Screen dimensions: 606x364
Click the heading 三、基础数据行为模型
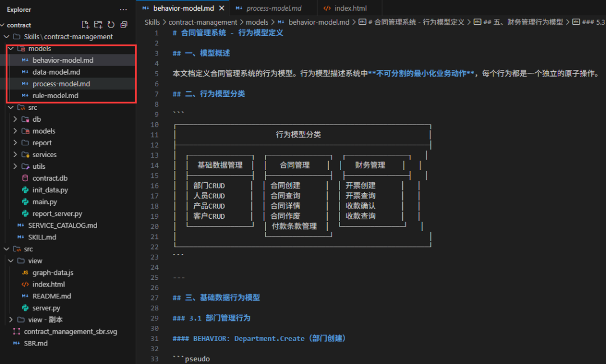coord(222,297)
